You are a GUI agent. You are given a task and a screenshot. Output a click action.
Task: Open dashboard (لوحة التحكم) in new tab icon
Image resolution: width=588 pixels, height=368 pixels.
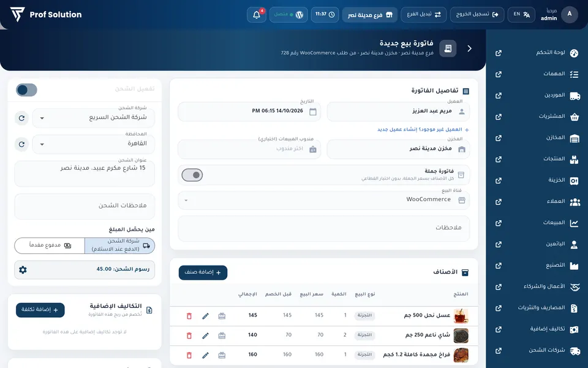499,53
